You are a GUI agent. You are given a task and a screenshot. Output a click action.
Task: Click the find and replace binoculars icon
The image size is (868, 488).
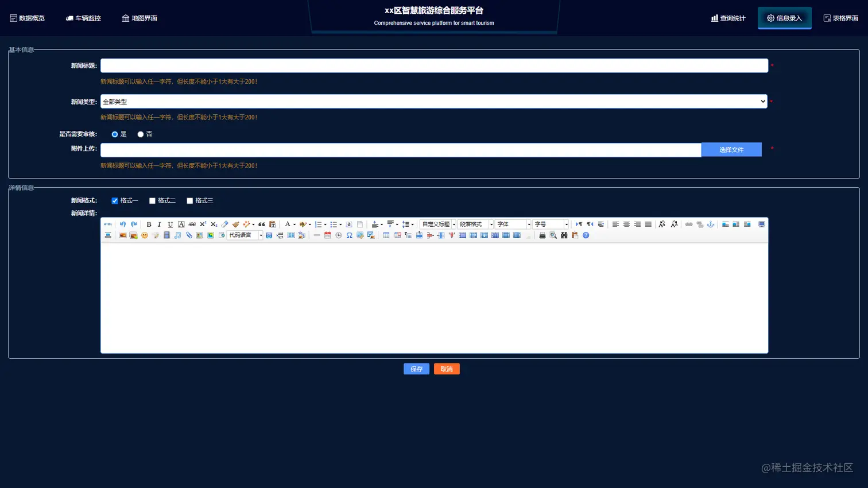564,235
